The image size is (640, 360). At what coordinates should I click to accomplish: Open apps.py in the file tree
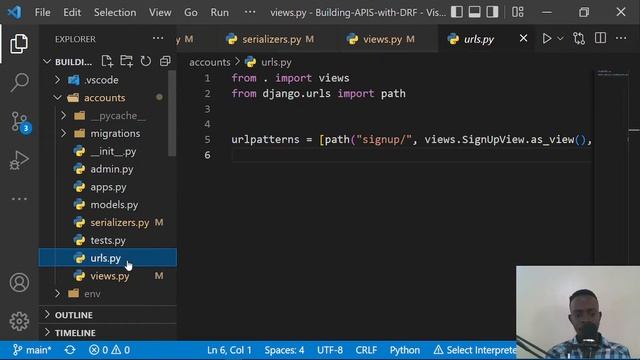pyautogui.click(x=108, y=187)
